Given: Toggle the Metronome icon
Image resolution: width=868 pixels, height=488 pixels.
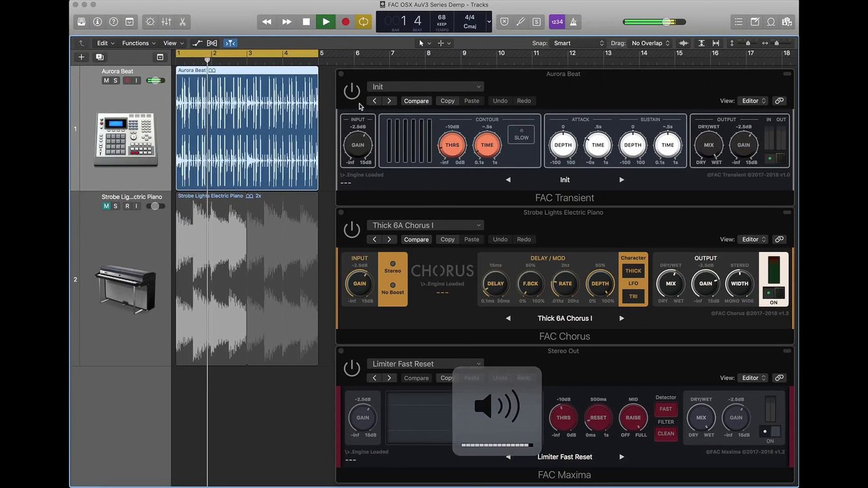Looking at the screenshot, I should point(573,22).
